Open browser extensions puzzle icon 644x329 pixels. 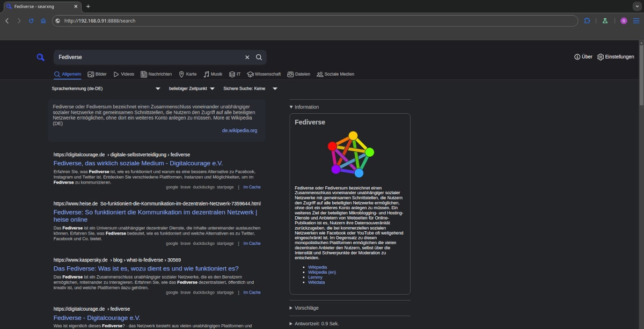point(587,20)
